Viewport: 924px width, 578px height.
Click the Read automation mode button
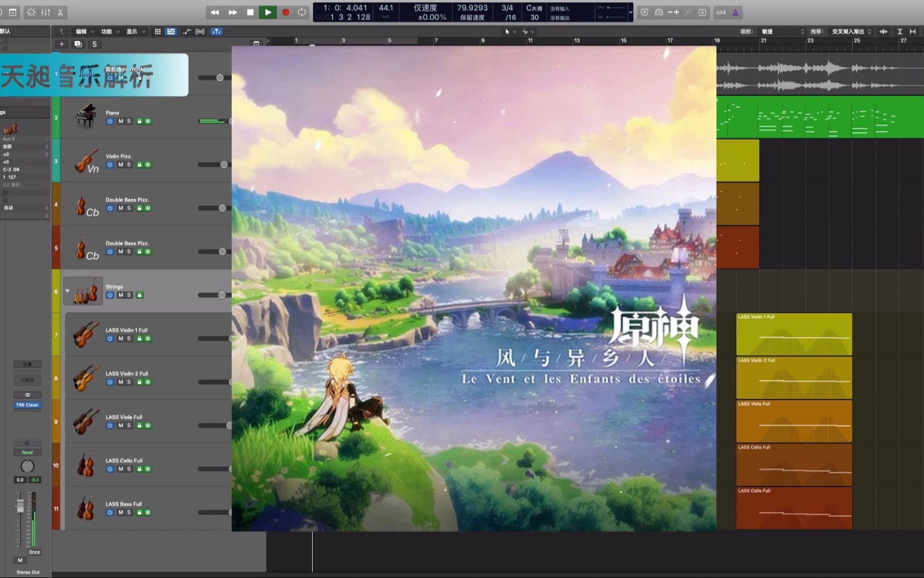tap(27, 452)
